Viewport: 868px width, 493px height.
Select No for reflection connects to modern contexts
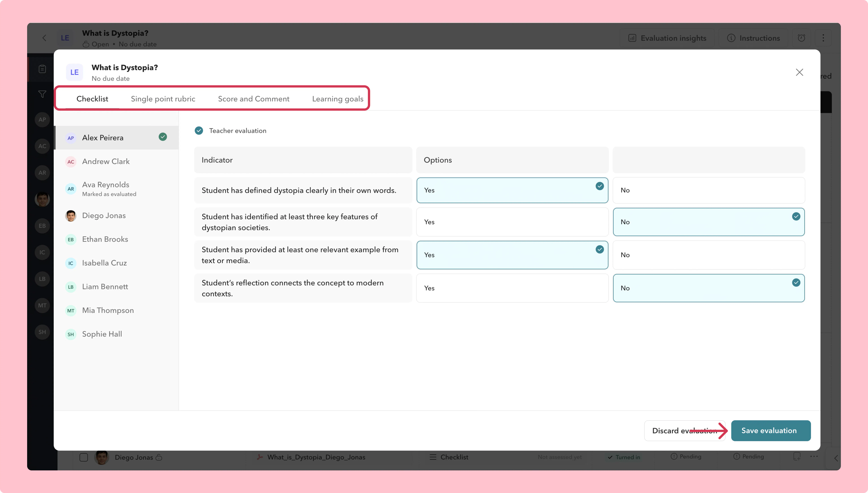click(709, 288)
